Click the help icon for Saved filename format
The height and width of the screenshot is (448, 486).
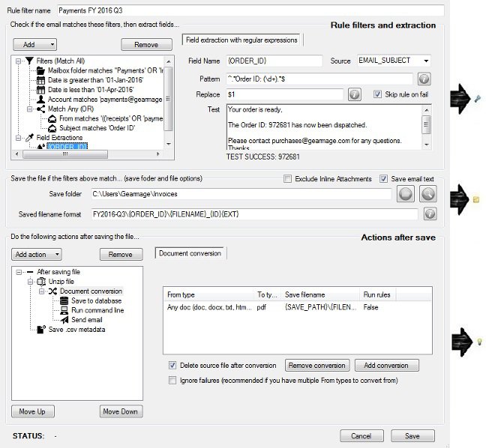click(x=430, y=214)
